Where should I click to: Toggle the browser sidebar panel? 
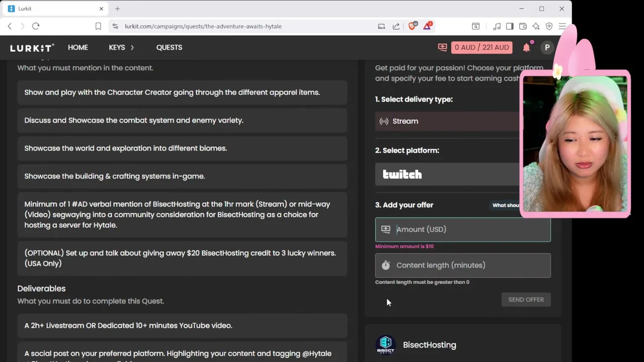[x=510, y=26]
